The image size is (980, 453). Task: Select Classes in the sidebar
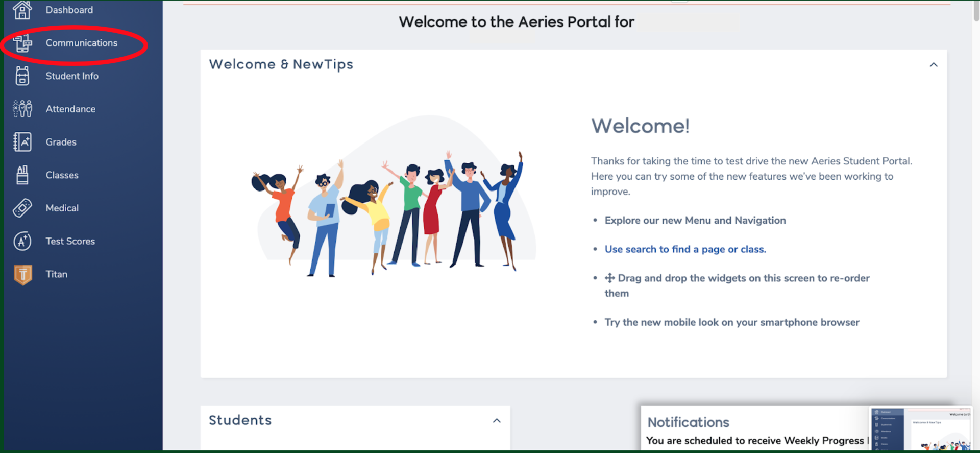(x=62, y=175)
